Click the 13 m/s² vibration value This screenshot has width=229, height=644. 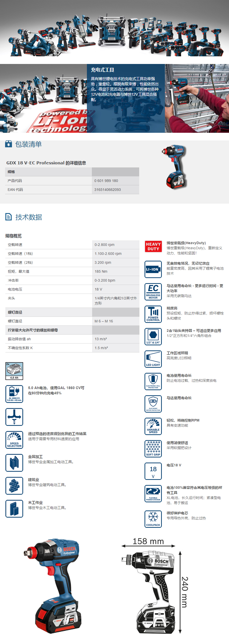coord(101,339)
